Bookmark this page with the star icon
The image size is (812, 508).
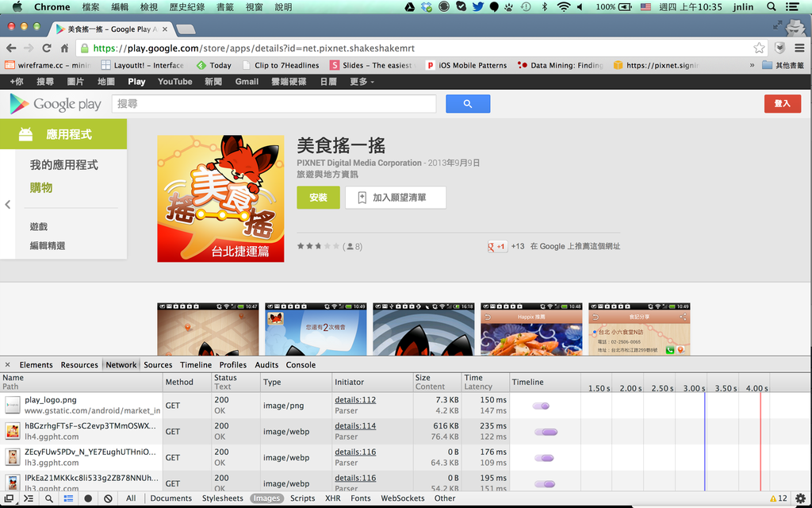click(759, 48)
